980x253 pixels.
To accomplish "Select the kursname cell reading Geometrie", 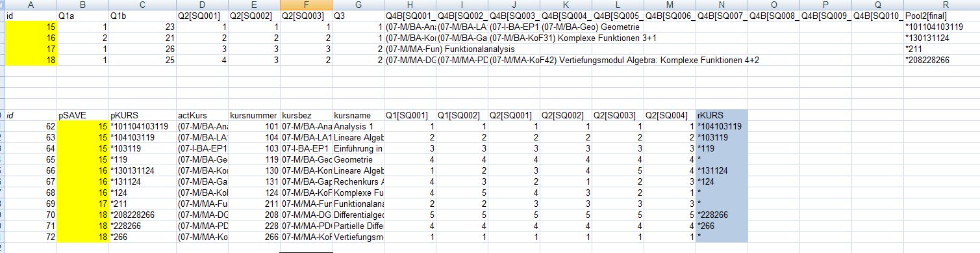I will pyautogui.click(x=358, y=159).
